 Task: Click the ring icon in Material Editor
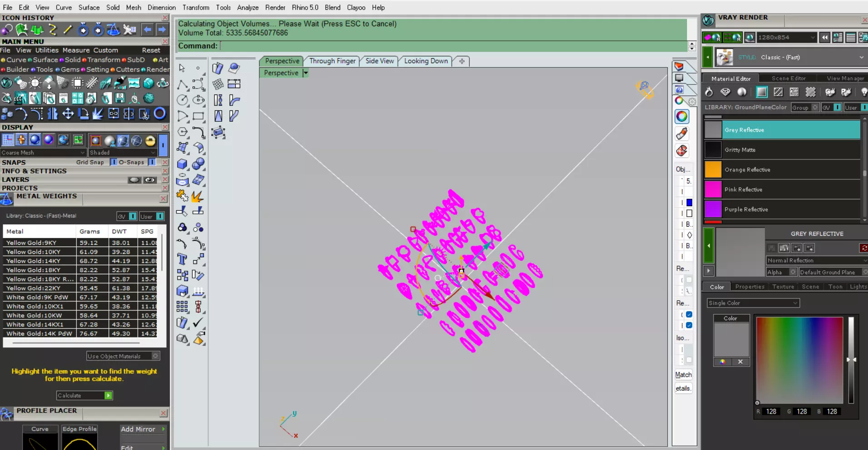709,92
